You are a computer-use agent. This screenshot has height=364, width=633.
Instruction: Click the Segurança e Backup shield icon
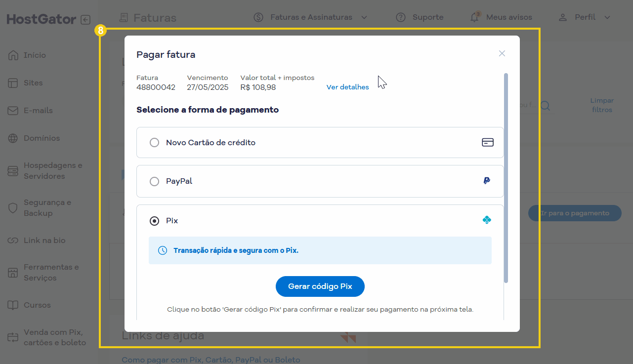pyautogui.click(x=13, y=208)
